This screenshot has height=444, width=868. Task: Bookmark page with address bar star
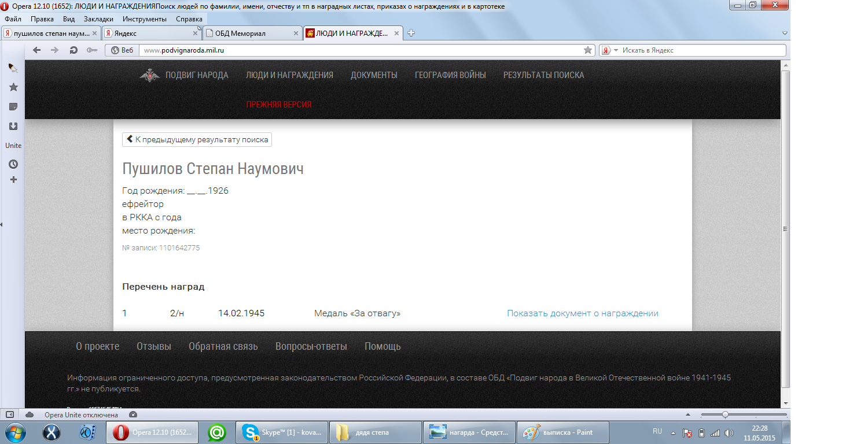tap(588, 50)
